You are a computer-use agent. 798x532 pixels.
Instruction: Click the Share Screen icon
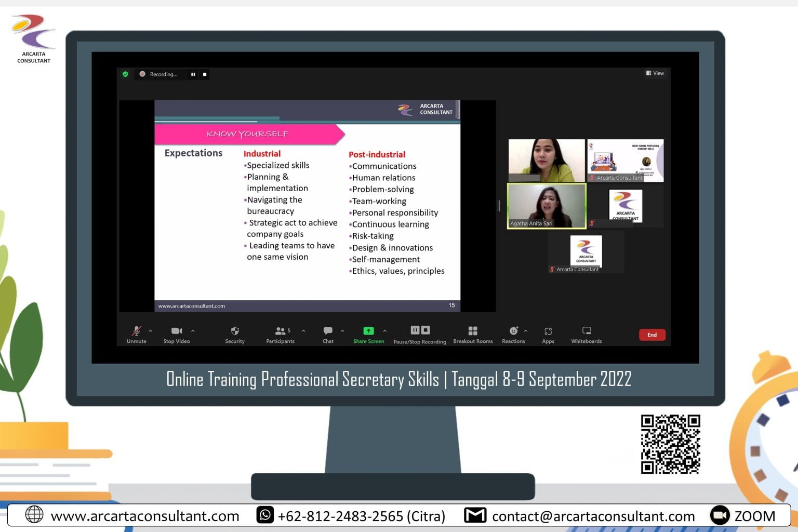369,329
